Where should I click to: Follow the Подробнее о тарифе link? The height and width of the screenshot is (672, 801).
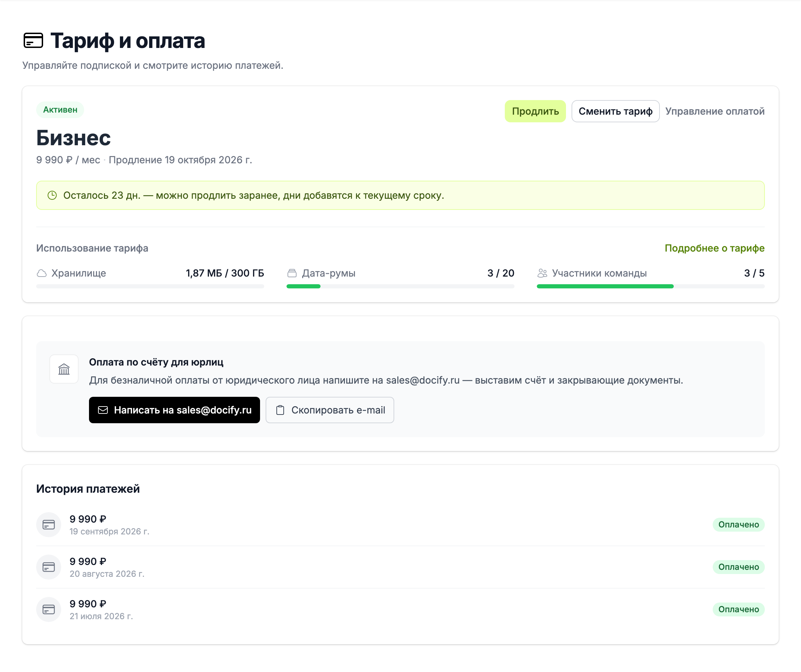click(x=714, y=248)
